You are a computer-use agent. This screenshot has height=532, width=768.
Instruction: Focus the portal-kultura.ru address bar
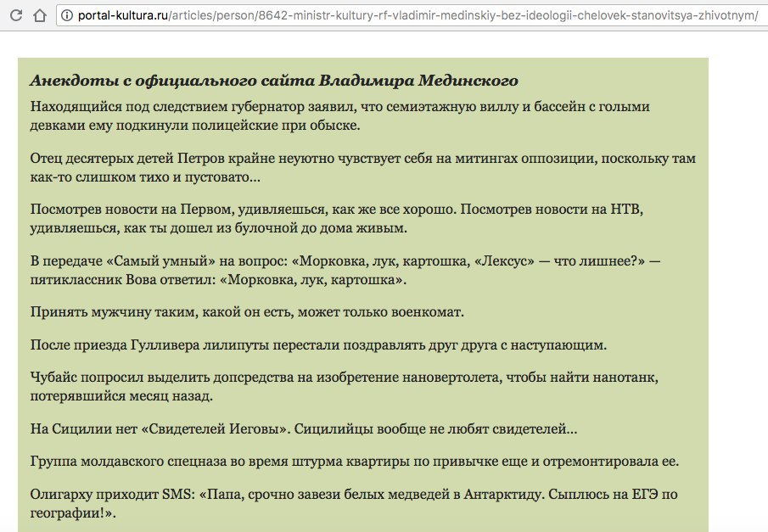[412, 15]
